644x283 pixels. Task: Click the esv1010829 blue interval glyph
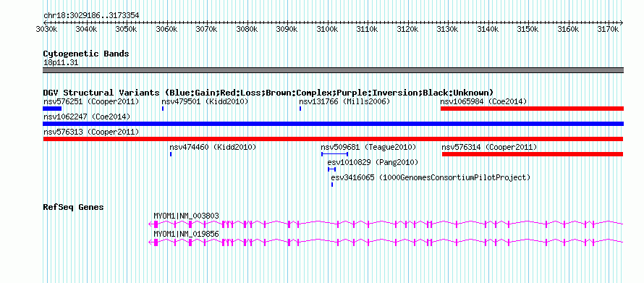pos(332,169)
